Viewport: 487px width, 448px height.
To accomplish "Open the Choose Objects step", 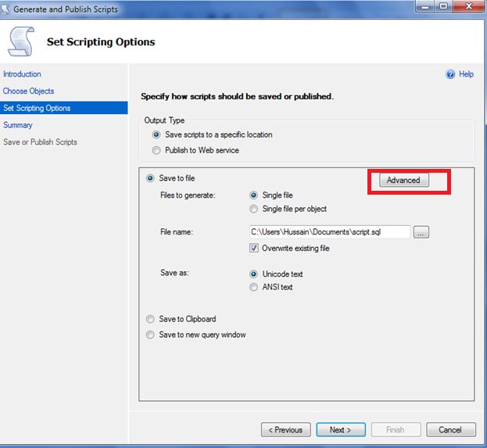I will (29, 91).
